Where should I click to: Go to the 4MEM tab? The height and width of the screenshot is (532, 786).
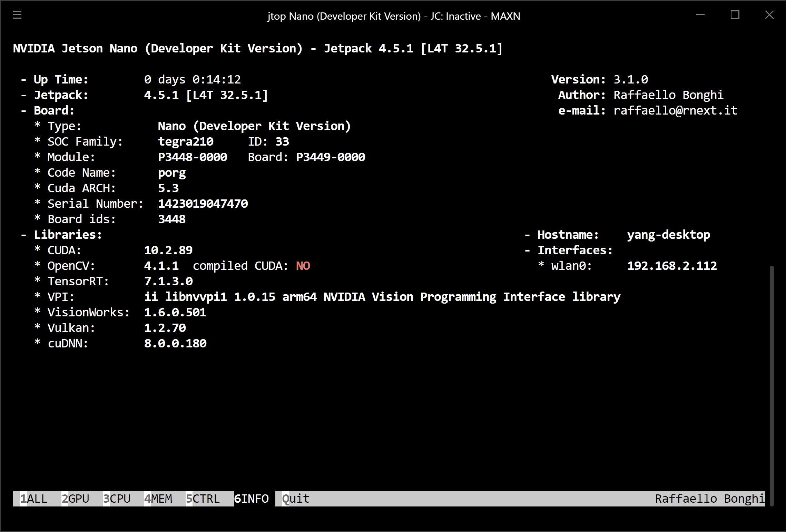coord(158,499)
